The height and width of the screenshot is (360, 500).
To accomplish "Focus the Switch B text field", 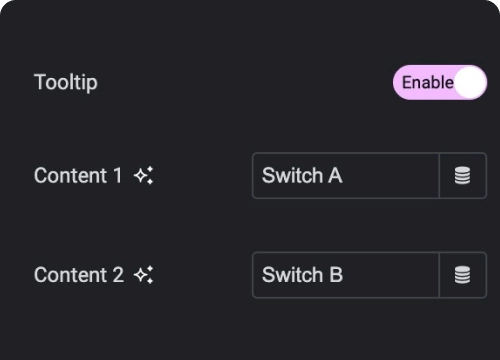I will [x=346, y=275].
